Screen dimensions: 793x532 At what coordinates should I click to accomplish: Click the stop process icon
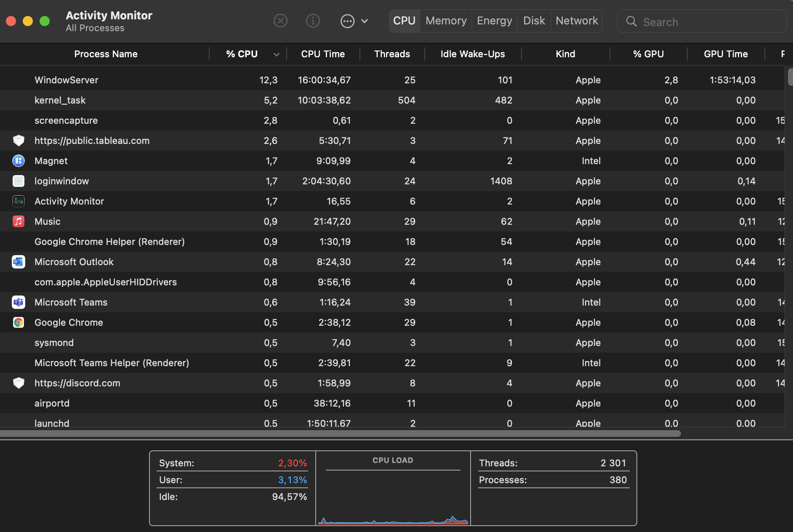[280, 21]
